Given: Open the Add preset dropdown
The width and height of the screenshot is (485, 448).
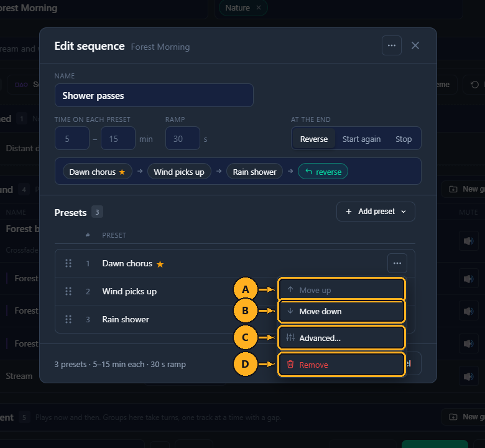Looking at the screenshot, I should (x=376, y=212).
